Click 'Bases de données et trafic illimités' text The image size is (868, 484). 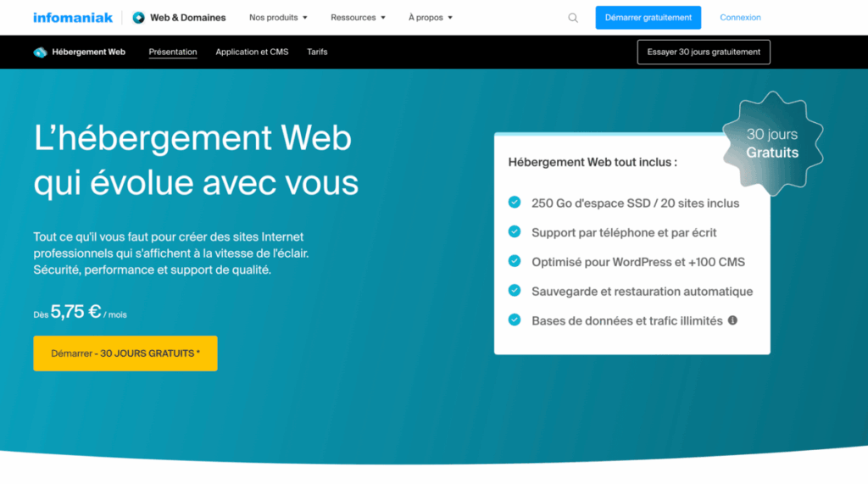coord(627,320)
